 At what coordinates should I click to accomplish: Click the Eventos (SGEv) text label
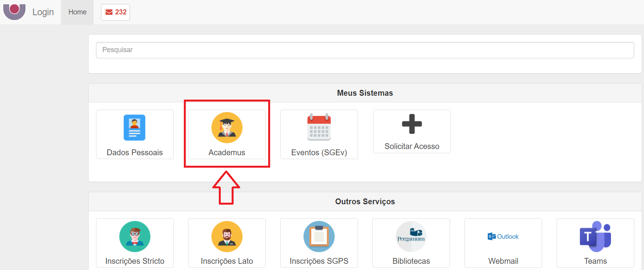click(x=319, y=153)
